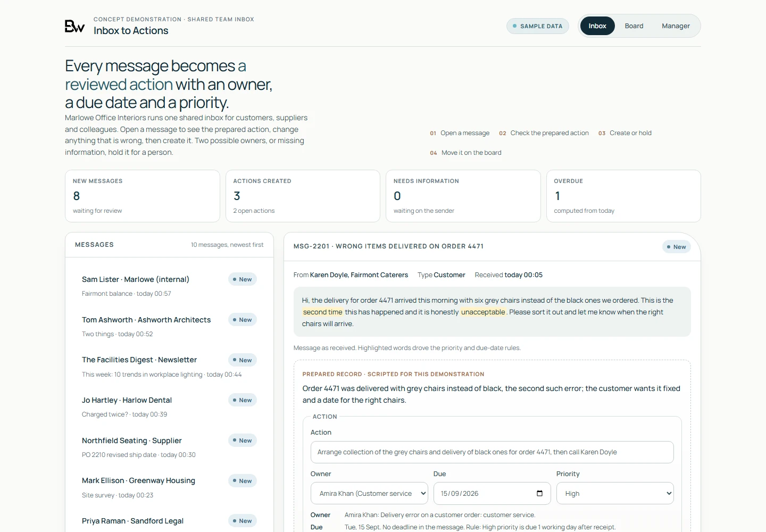The height and width of the screenshot is (532, 766).
Task: Click highlighted words 'second time'
Action: pos(323,312)
